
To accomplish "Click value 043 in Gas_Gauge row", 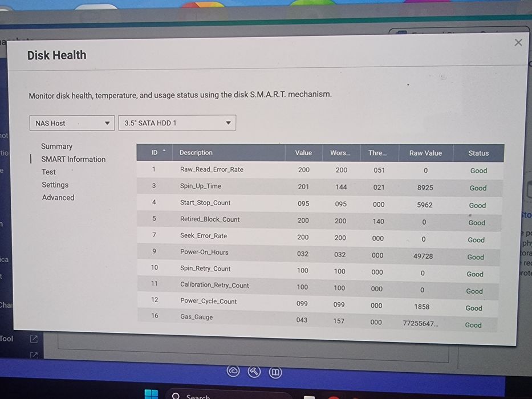I will [x=302, y=320].
